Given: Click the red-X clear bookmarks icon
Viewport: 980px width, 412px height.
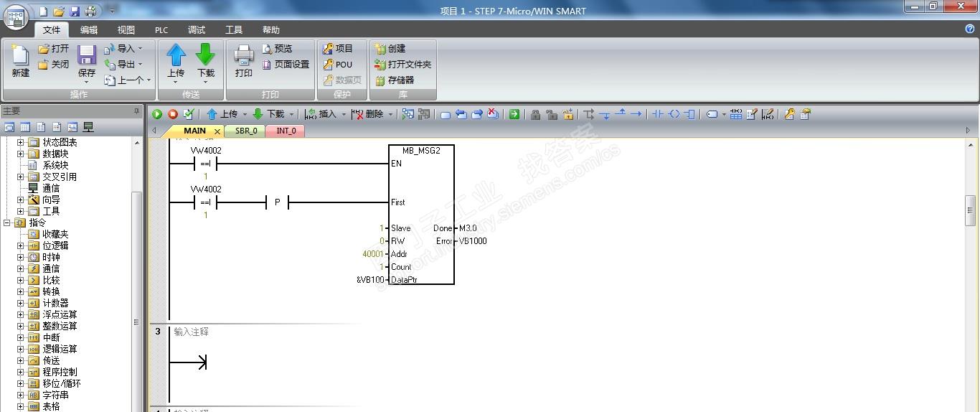Looking at the screenshot, I should [493, 114].
